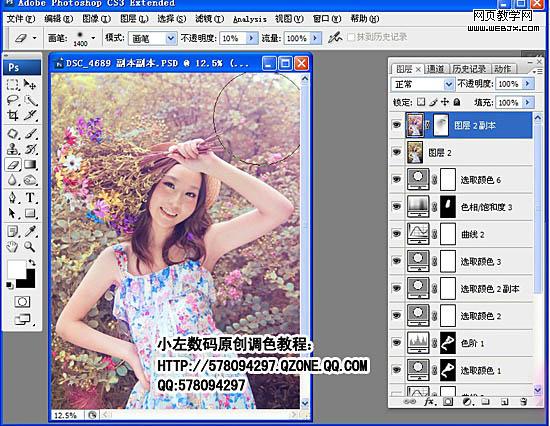
Task: Open the 流量 slider arrow
Action: (x=315, y=38)
